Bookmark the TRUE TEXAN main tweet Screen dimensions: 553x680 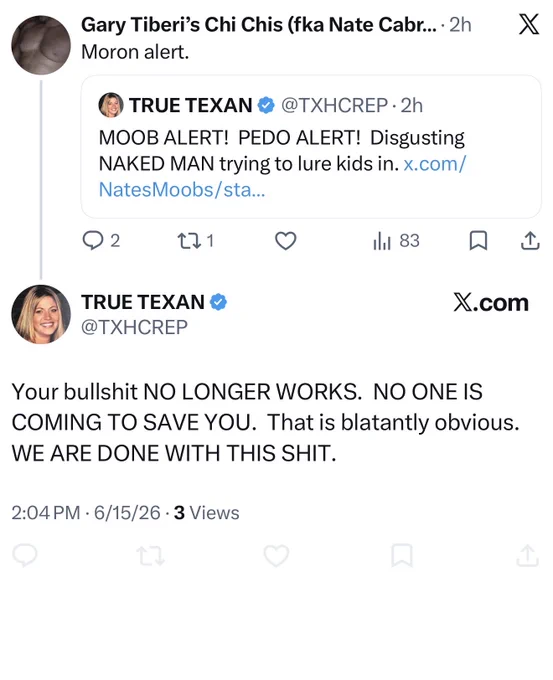coord(402,556)
